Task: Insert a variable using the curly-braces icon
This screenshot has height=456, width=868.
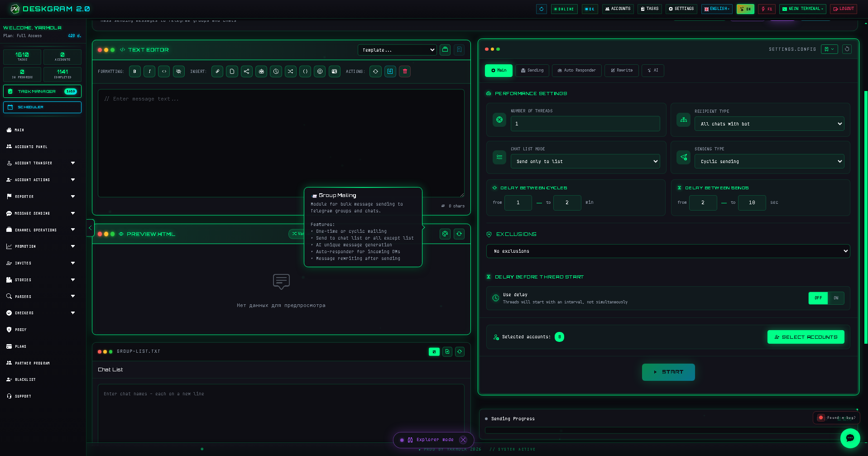Action: (x=305, y=72)
